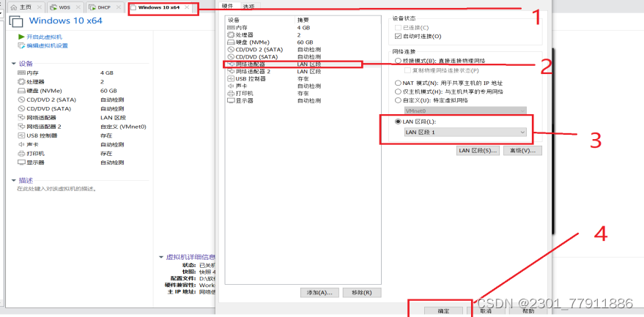Viewport: 644px width, 317px height.
Task: Toggle the 复制物理网络连接状态(P) checkbox
Action: point(407,70)
